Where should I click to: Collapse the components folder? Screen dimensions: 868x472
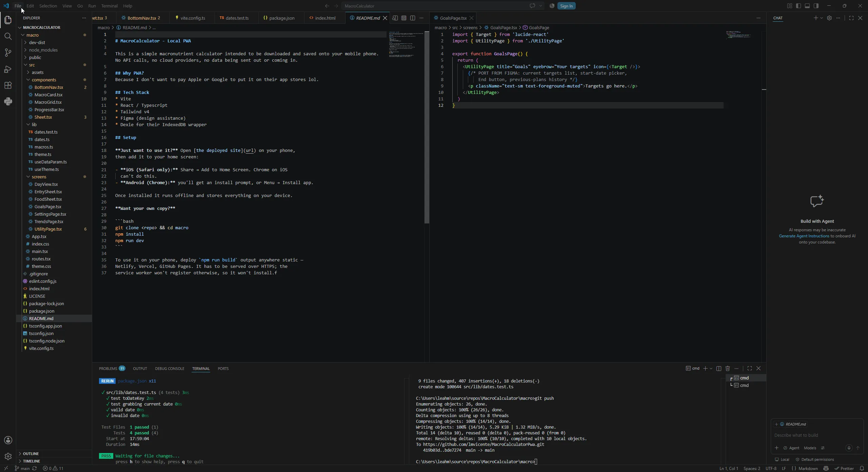(28, 80)
